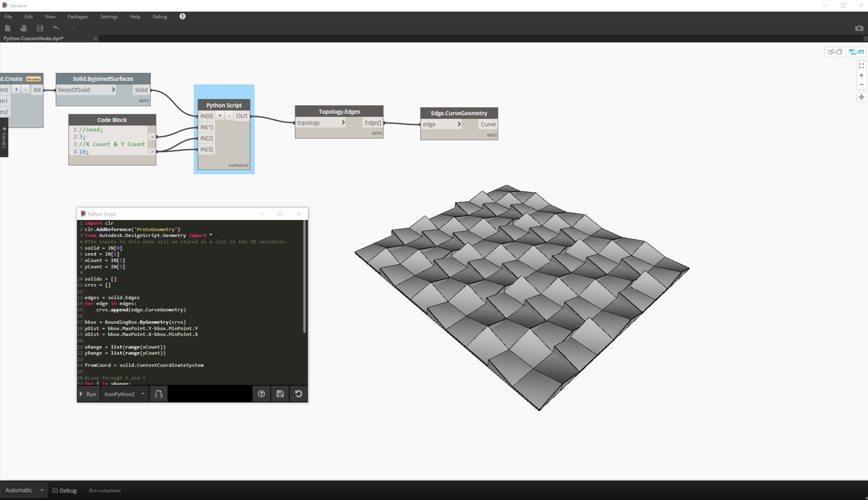The image size is (868, 500).
Task: Enable the Debug checkbox
Action: pyautogui.click(x=55, y=491)
